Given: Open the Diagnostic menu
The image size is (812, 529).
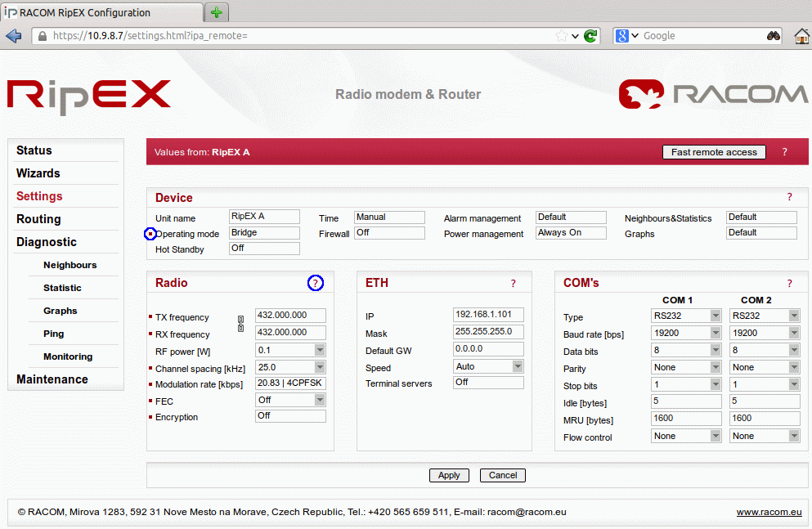Looking at the screenshot, I should click(x=47, y=242).
